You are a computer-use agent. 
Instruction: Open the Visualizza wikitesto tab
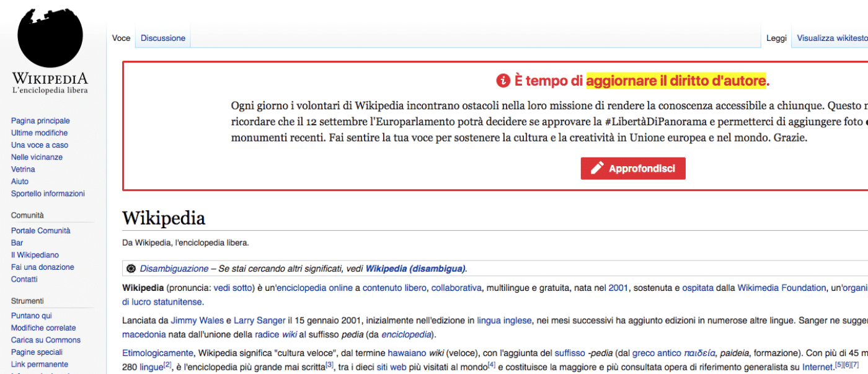tap(831, 38)
